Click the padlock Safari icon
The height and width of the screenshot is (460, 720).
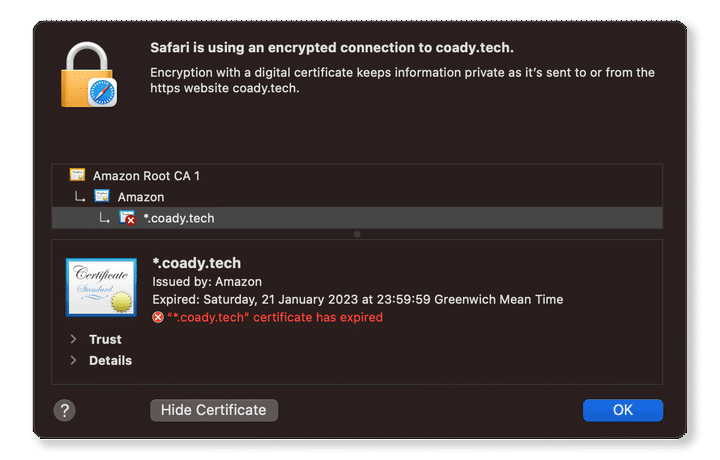click(89, 75)
